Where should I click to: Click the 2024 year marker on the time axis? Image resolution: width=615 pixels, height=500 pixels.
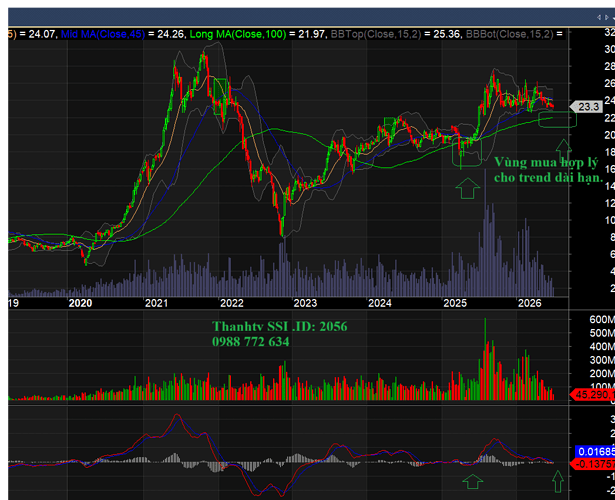[x=380, y=303]
